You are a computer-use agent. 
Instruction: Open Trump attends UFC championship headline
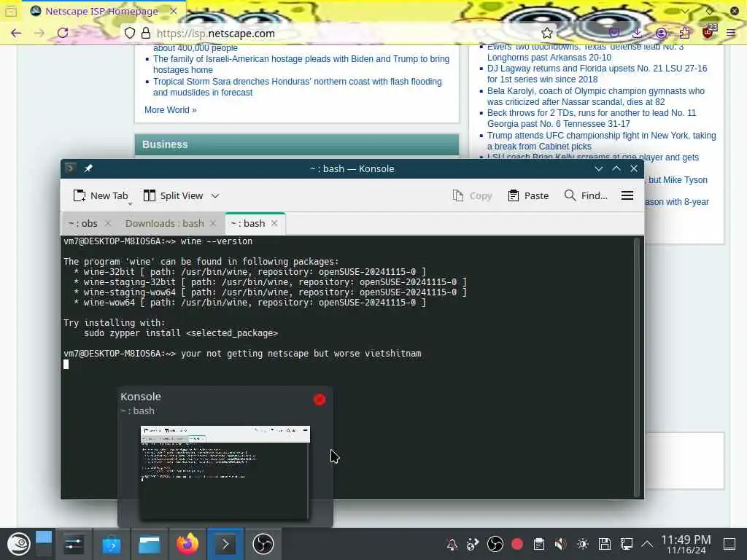[x=601, y=141]
